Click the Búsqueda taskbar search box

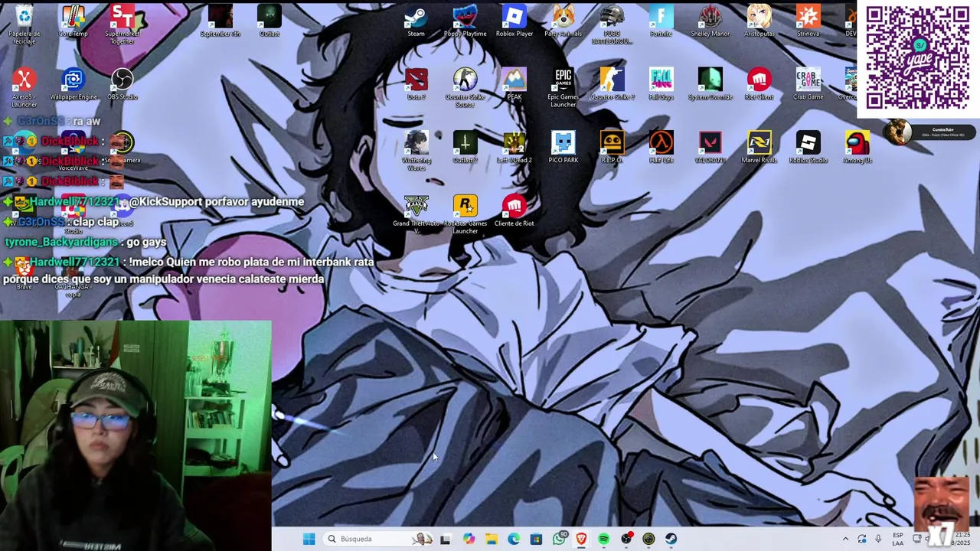pyautogui.click(x=379, y=539)
